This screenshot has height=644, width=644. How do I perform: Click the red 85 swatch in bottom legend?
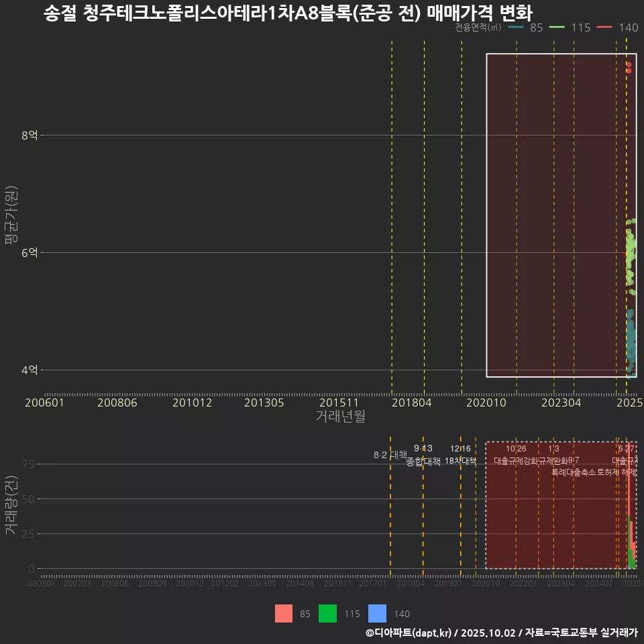click(x=284, y=613)
